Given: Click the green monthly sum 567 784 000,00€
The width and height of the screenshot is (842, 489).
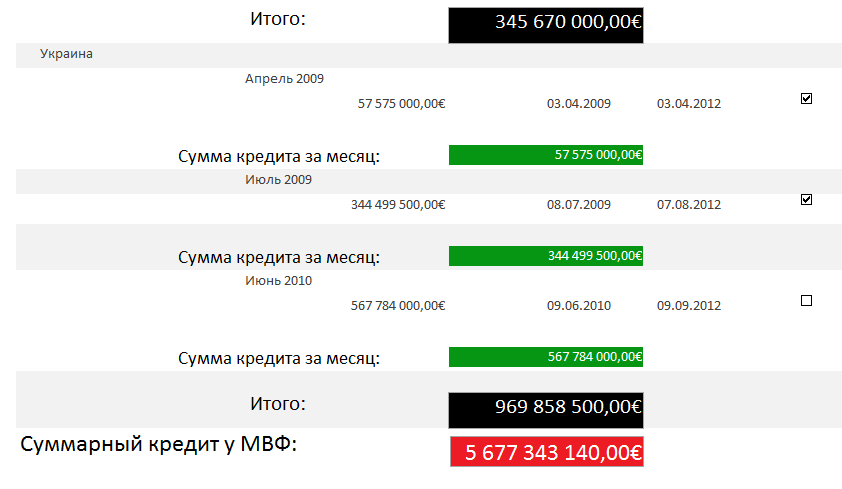Looking at the screenshot, I should 546,357.
